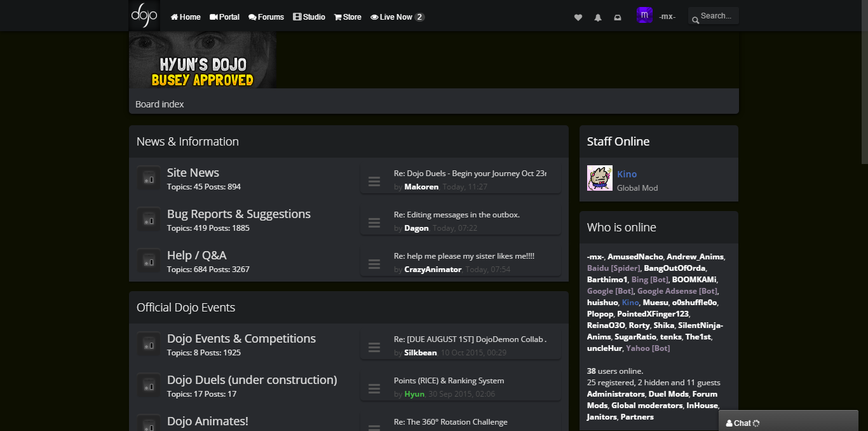Click the Board index breadcrumb
868x431 pixels.
[159, 104]
